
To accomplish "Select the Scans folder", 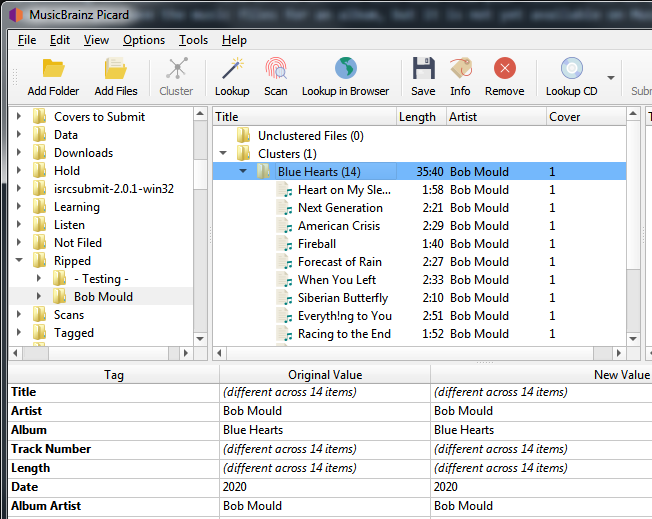I will click(x=69, y=315).
